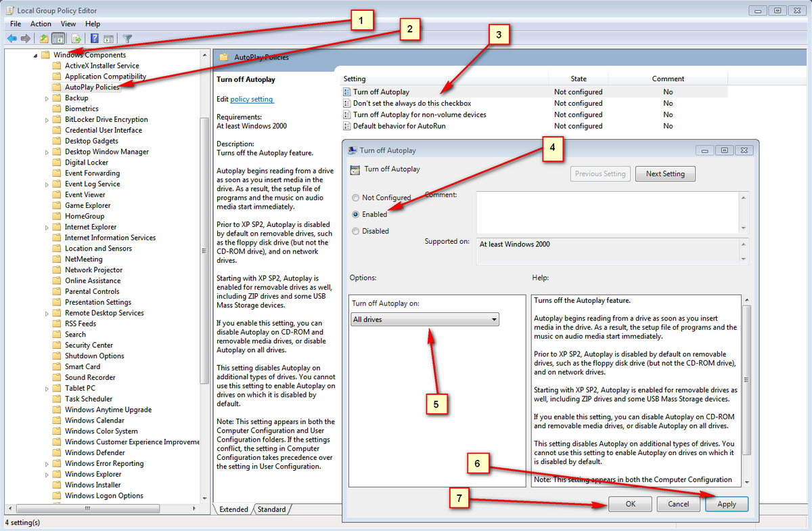This screenshot has height=531, width=812.
Task: Click the Biometrics folder icon
Action: (x=57, y=108)
